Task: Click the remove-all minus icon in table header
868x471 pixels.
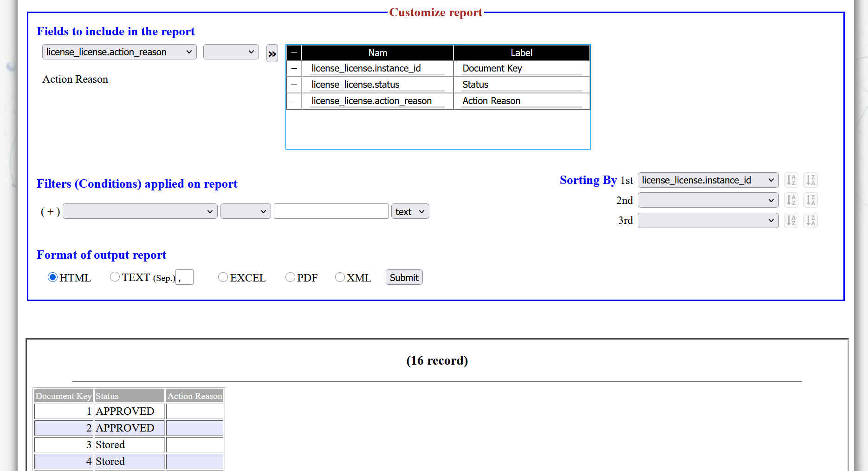Action: coord(294,53)
